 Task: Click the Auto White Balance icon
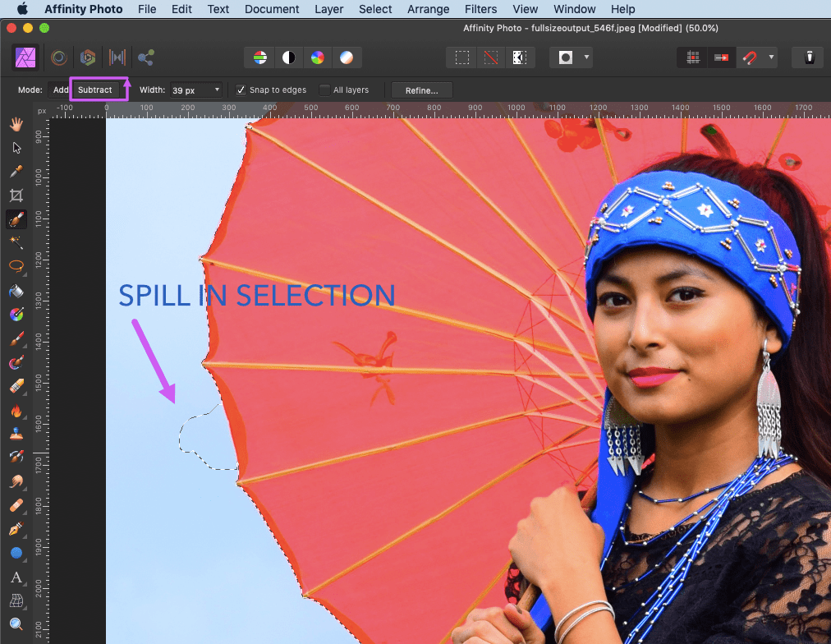pos(347,57)
